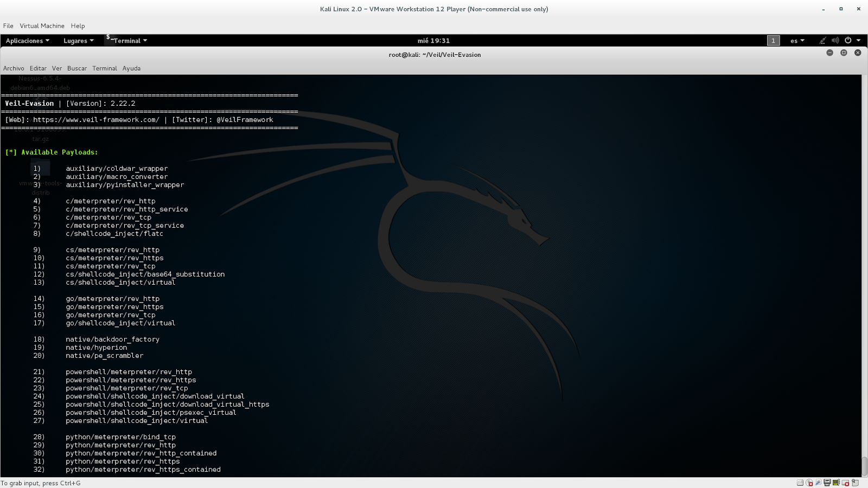Open the Virtual Machine menu

42,26
